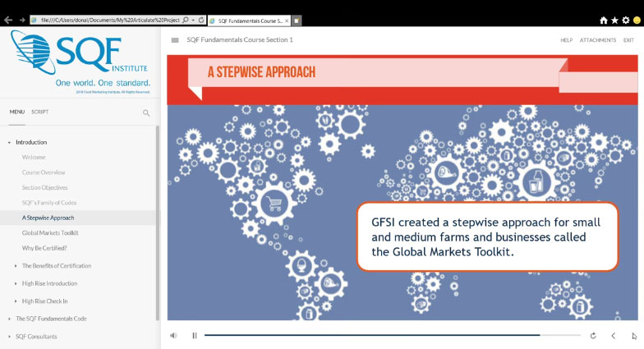Viewport: 644px width, 349px height.
Task: Pause the slide playback
Action: 195,335
